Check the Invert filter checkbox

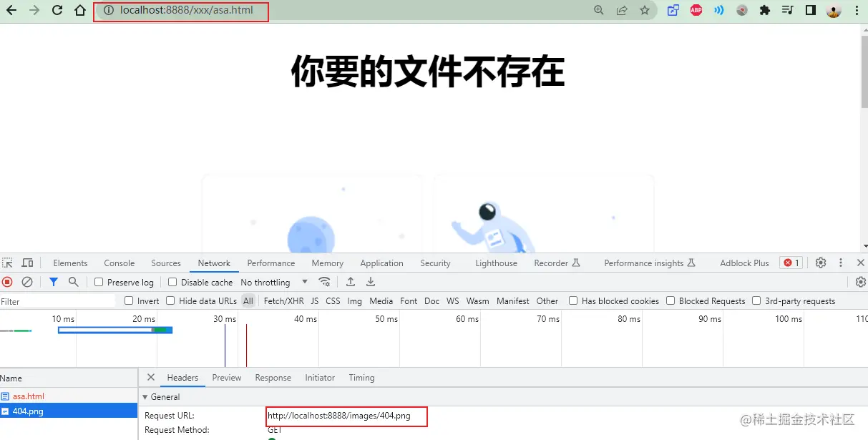click(129, 301)
